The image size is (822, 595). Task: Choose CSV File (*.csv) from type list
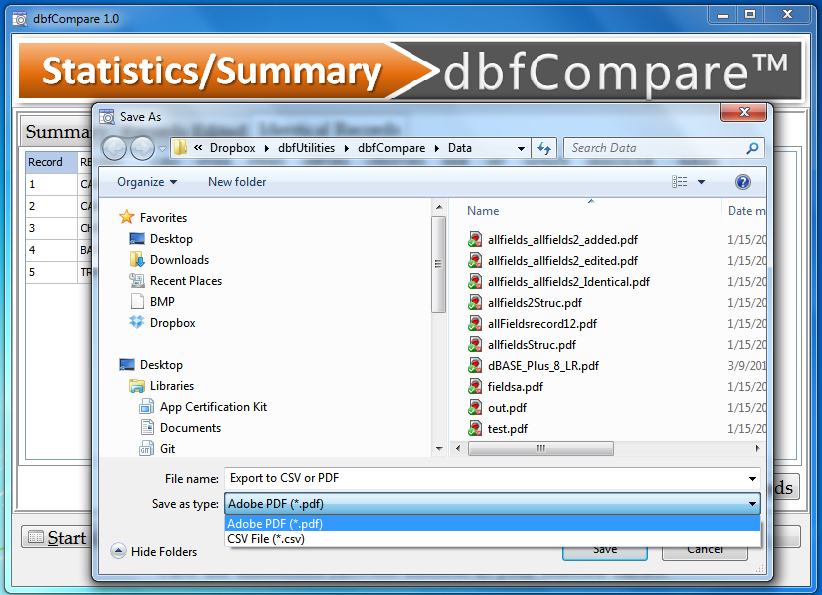click(x=492, y=539)
